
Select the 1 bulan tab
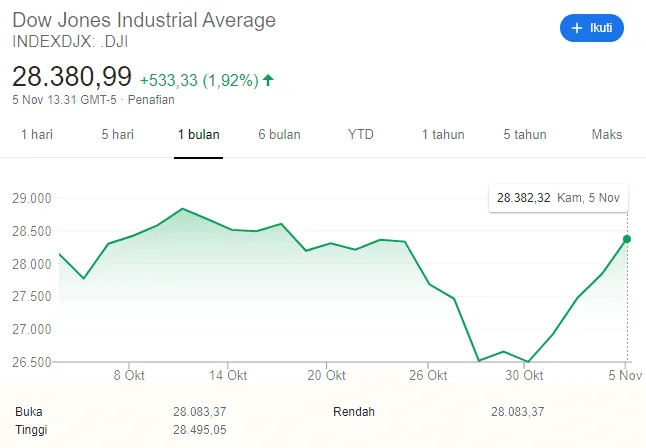pos(198,135)
